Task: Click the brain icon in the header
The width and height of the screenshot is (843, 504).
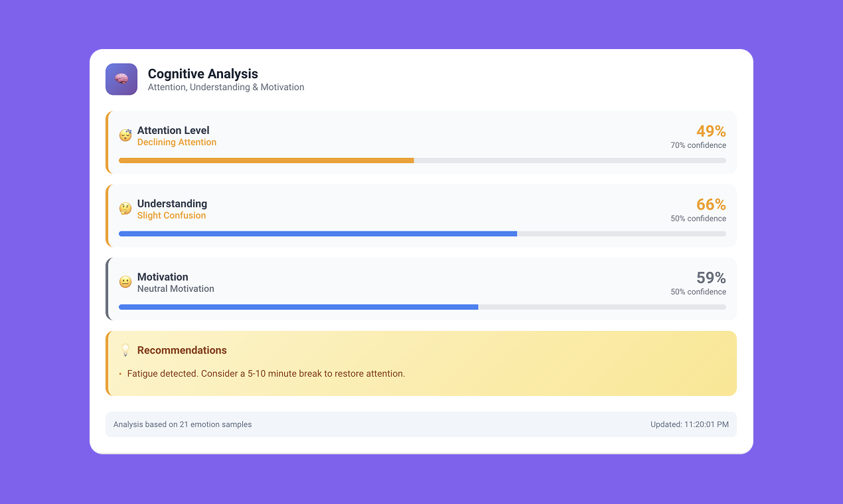Action: tap(121, 79)
